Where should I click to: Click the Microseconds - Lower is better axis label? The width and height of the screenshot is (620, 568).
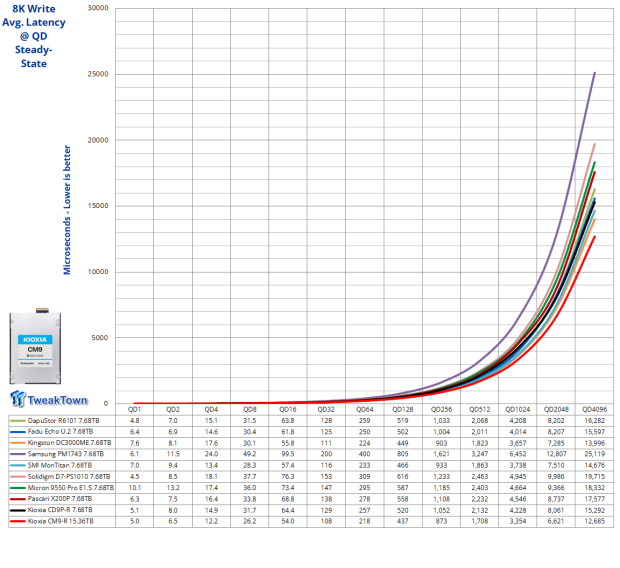pos(67,210)
